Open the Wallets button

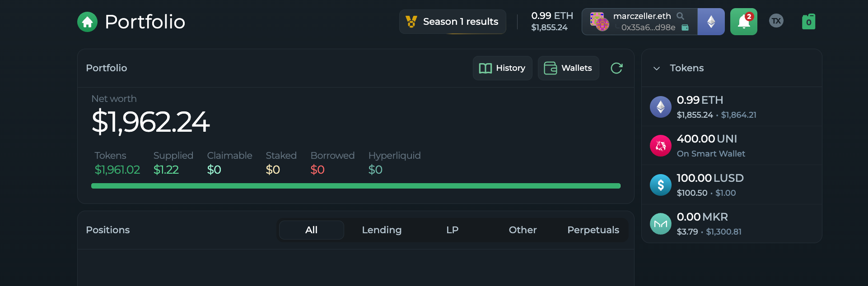pyautogui.click(x=568, y=68)
